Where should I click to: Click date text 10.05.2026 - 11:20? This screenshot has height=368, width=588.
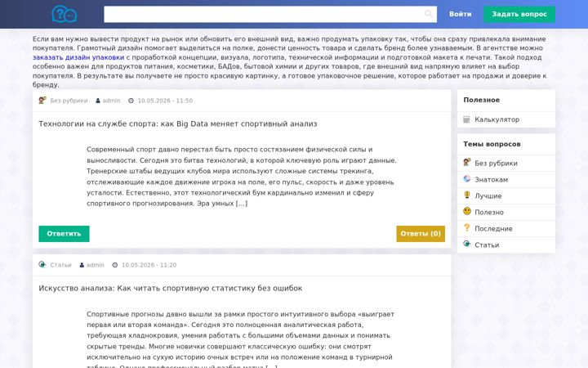click(149, 265)
